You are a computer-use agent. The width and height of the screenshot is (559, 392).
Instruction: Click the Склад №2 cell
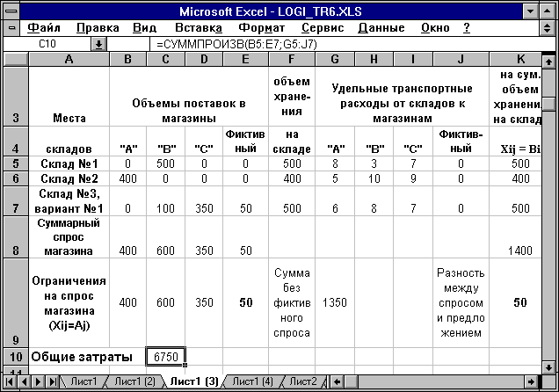69,178
